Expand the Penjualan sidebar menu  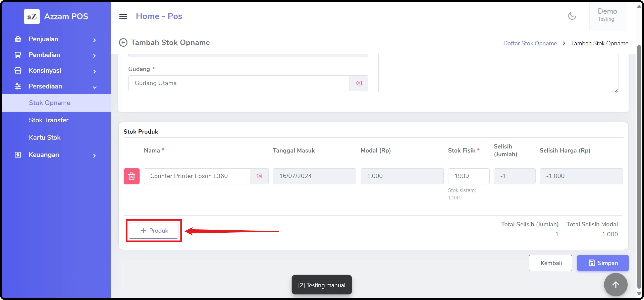[x=56, y=39]
